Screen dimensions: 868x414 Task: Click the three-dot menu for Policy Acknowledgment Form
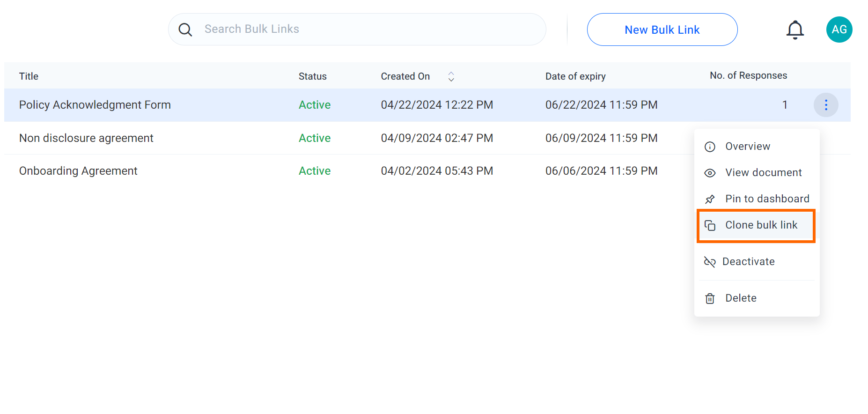click(x=826, y=105)
